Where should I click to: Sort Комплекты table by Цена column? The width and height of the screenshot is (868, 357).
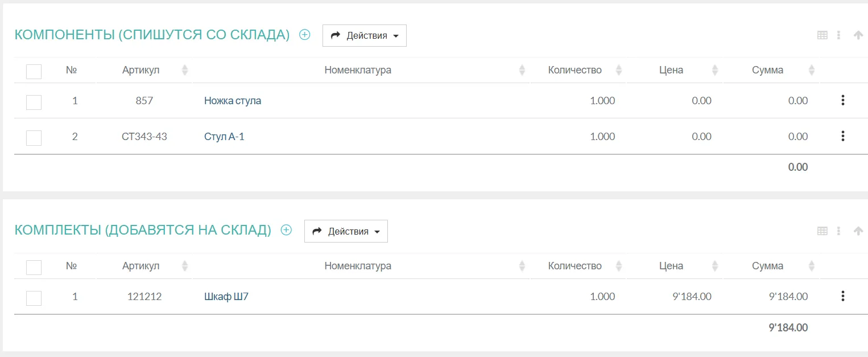(x=715, y=266)
